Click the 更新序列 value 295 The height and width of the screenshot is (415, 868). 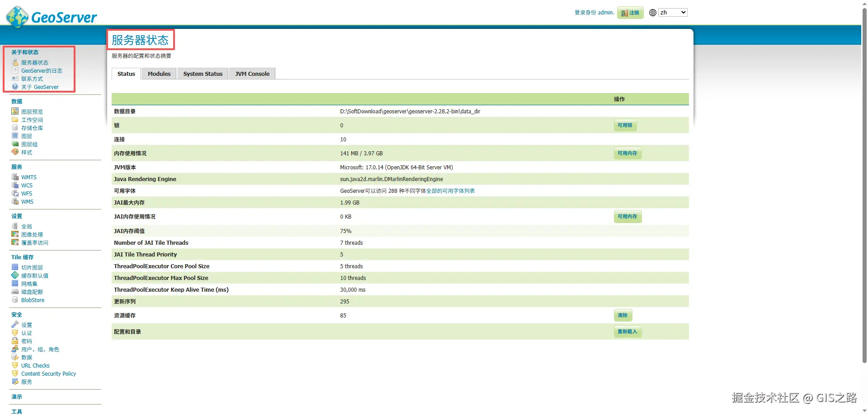(344, 302)
